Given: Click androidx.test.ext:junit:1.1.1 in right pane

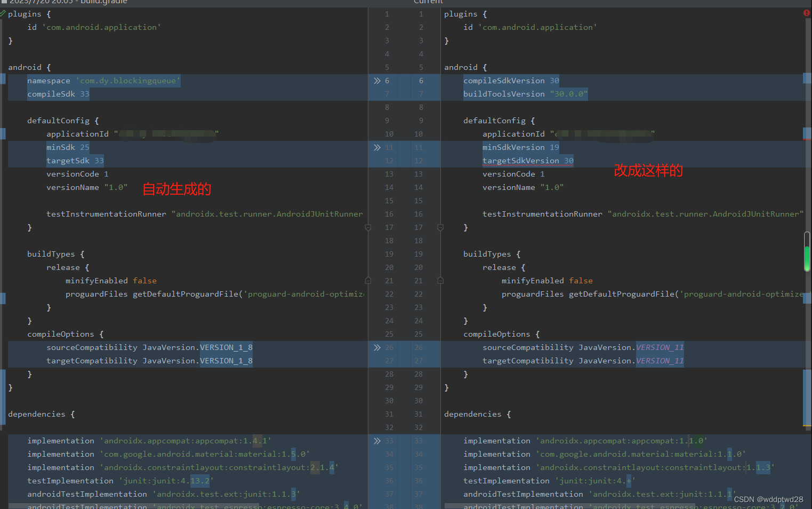Looking at the screenshot, I should click(600, 494).
